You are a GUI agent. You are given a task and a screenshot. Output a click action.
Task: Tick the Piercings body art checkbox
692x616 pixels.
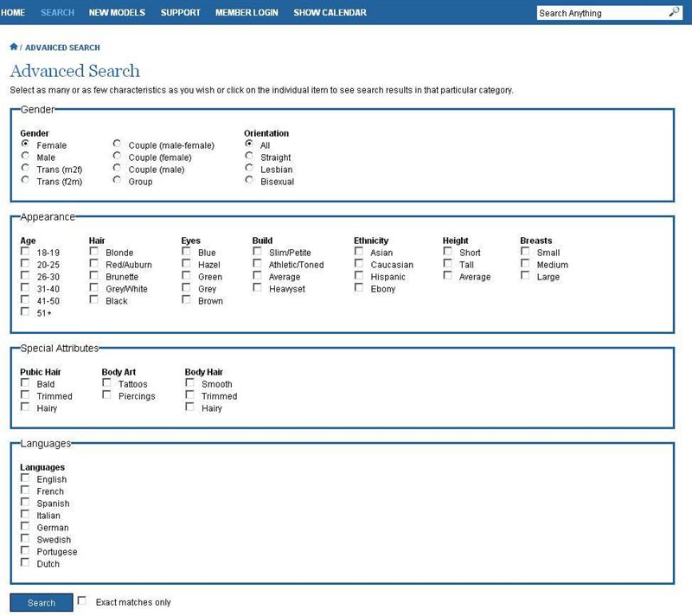[106, 395]
